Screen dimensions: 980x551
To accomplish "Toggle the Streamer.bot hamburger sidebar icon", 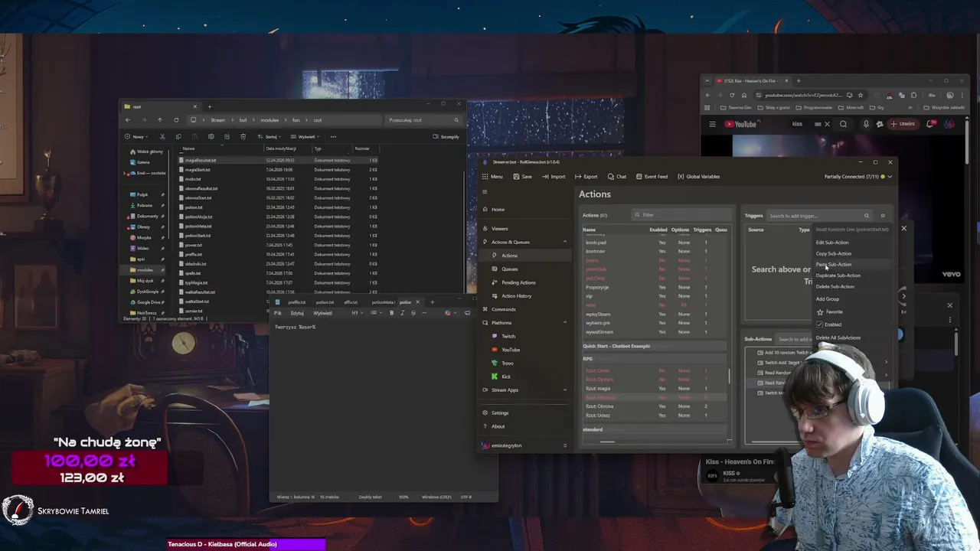I will [485, 191].
